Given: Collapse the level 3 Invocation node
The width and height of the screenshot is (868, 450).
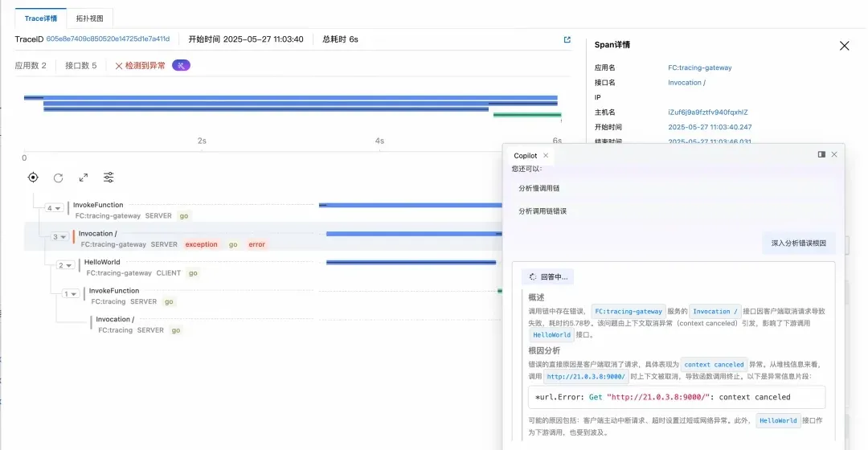Looking at the screenshot, I should pos(59,237).
